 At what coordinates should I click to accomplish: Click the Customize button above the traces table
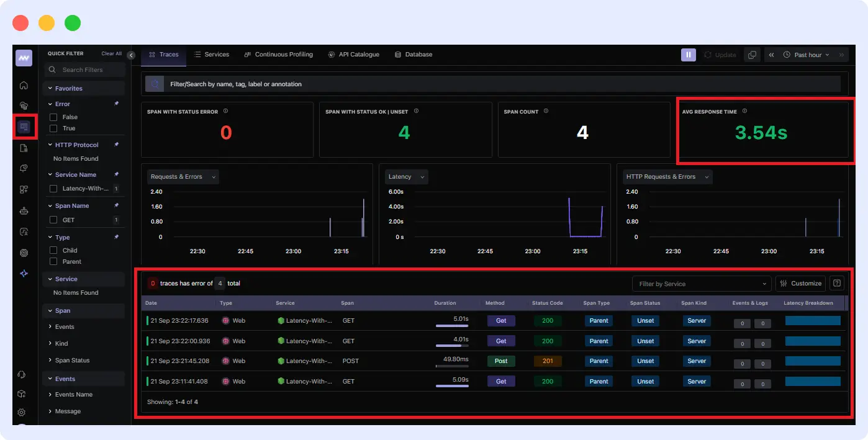800,284
